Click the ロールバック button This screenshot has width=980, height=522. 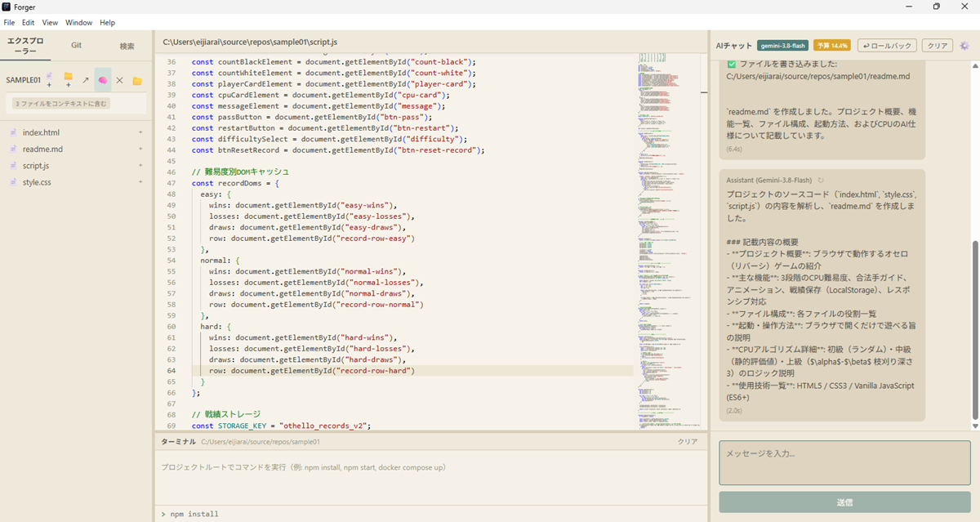coord(887,46)
